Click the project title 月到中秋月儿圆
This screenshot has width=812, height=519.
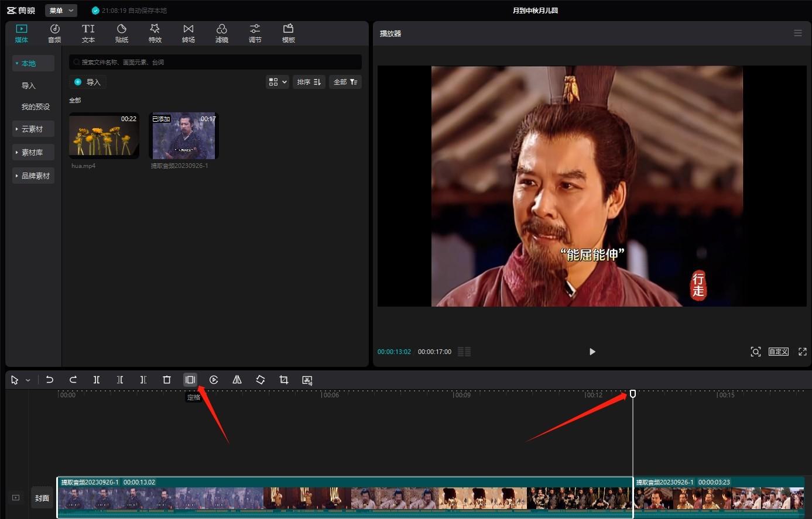535,11
